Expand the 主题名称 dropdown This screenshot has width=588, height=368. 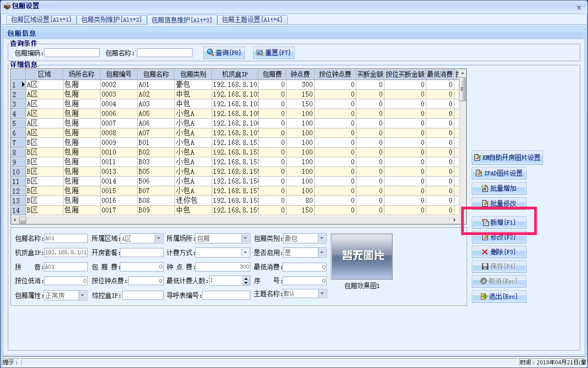(x=322, y=293)
